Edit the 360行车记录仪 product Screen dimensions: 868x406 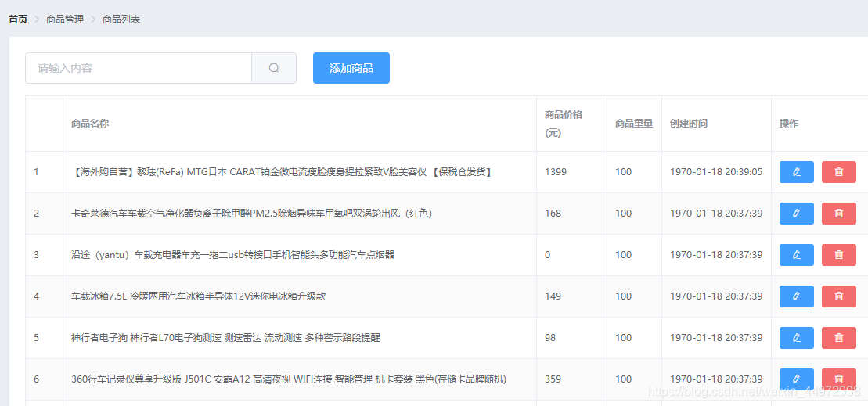[797, 379]
